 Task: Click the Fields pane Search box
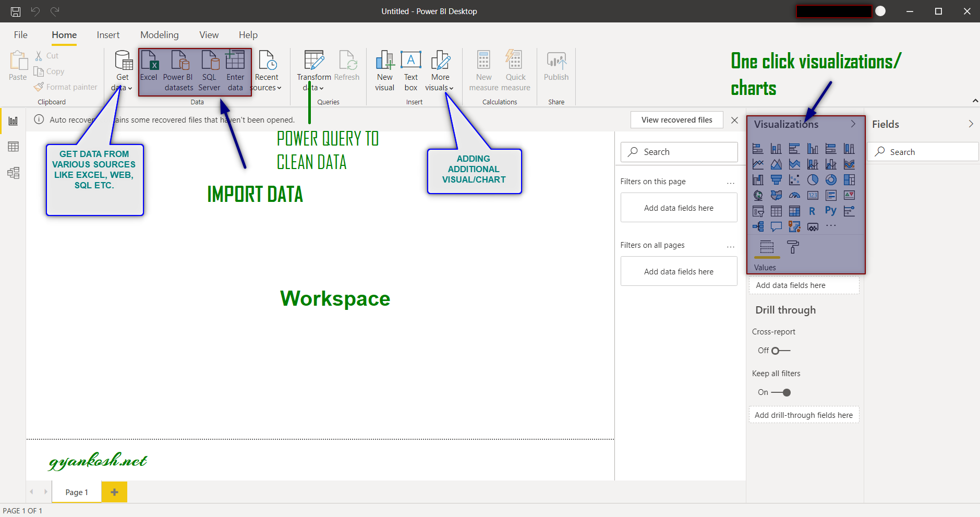pos(923,152)
